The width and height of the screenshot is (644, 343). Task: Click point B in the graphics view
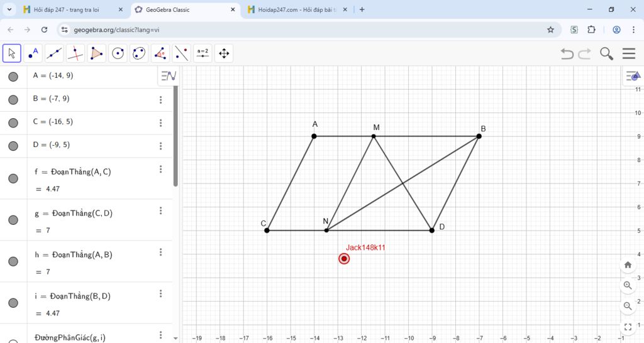[x=479, y=136]
